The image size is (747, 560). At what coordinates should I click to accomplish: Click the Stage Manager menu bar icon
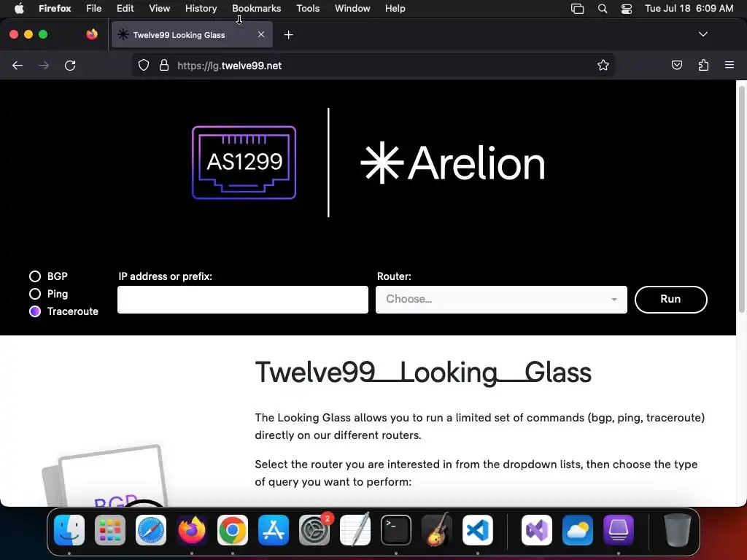[578, 8]
